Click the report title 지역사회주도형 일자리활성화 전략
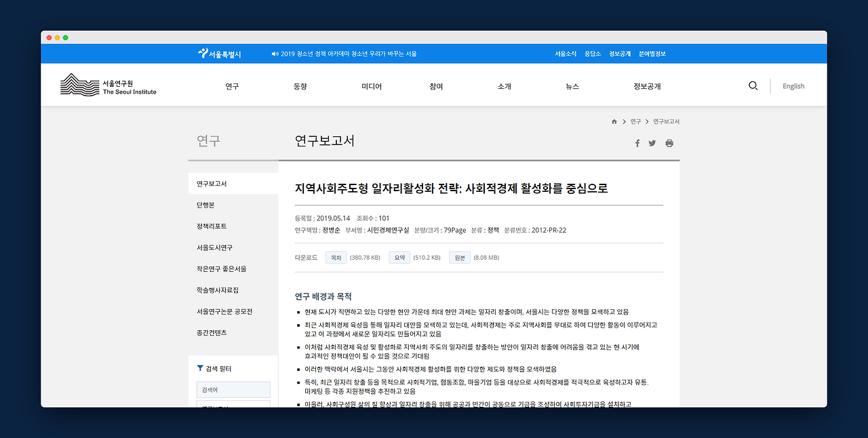Viewport: 868px width, 438px height. coord(451,188)
